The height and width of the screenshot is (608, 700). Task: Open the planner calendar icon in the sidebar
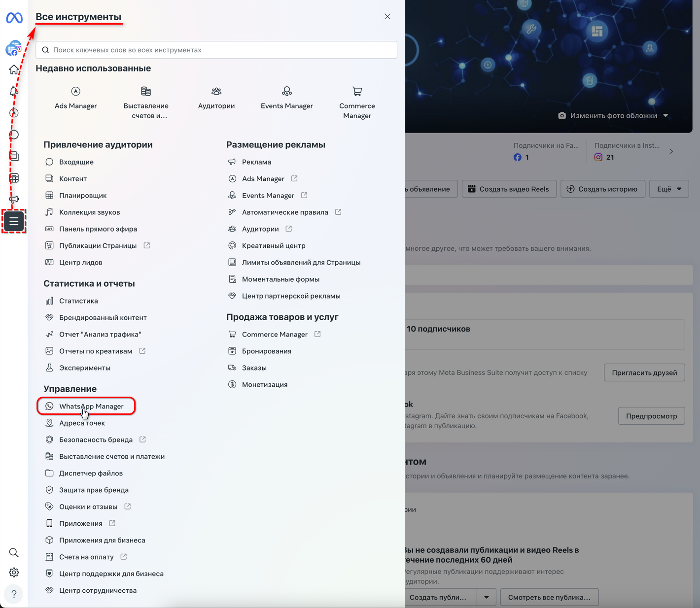pos(14,178)
